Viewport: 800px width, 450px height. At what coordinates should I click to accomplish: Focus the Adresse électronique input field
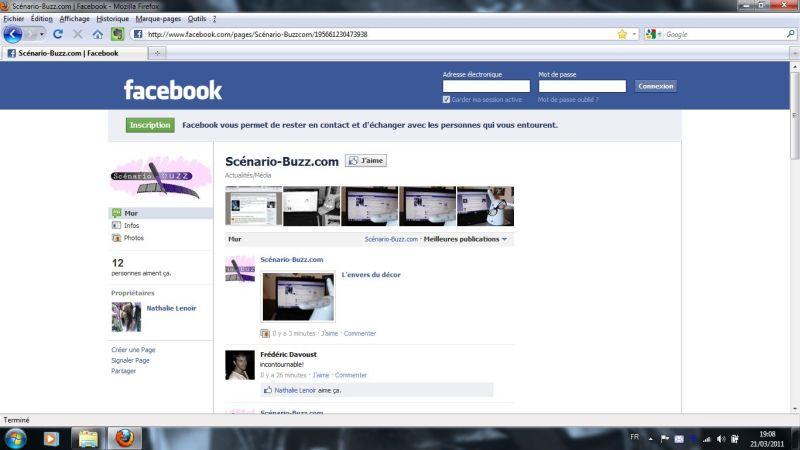coord(486,86)
